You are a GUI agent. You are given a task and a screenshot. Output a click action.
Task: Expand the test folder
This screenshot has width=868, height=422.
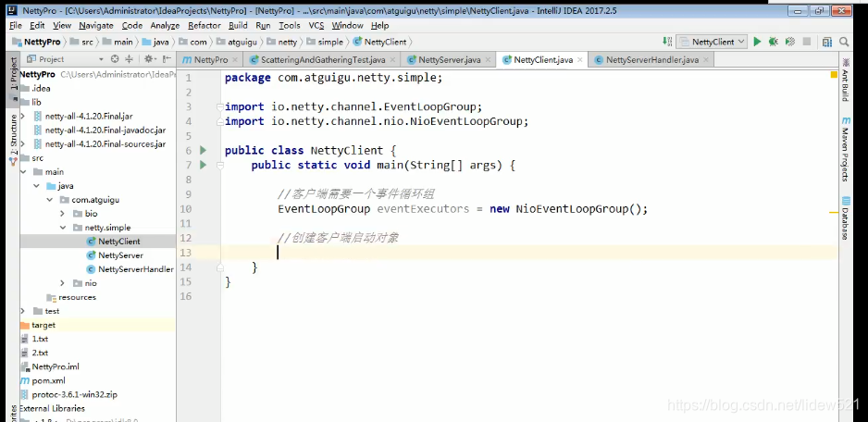click(23, 311)
